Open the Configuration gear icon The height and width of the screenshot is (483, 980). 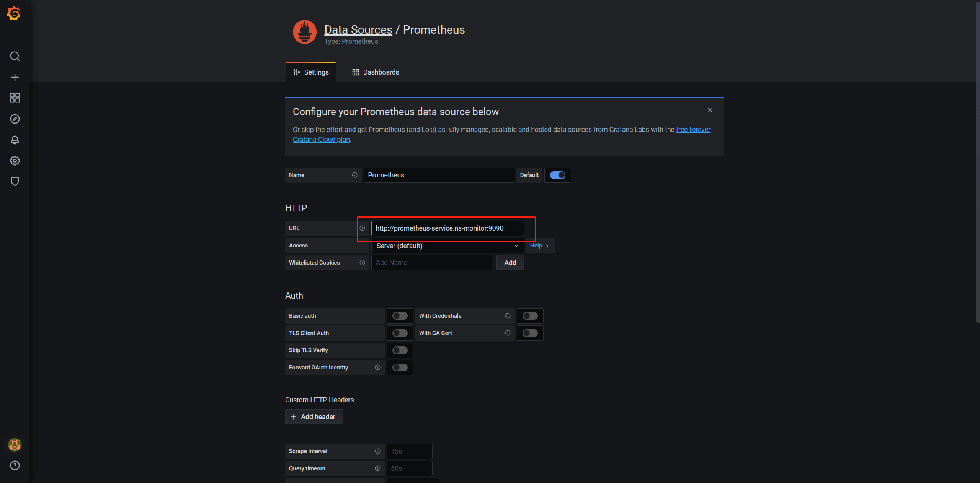15,161
